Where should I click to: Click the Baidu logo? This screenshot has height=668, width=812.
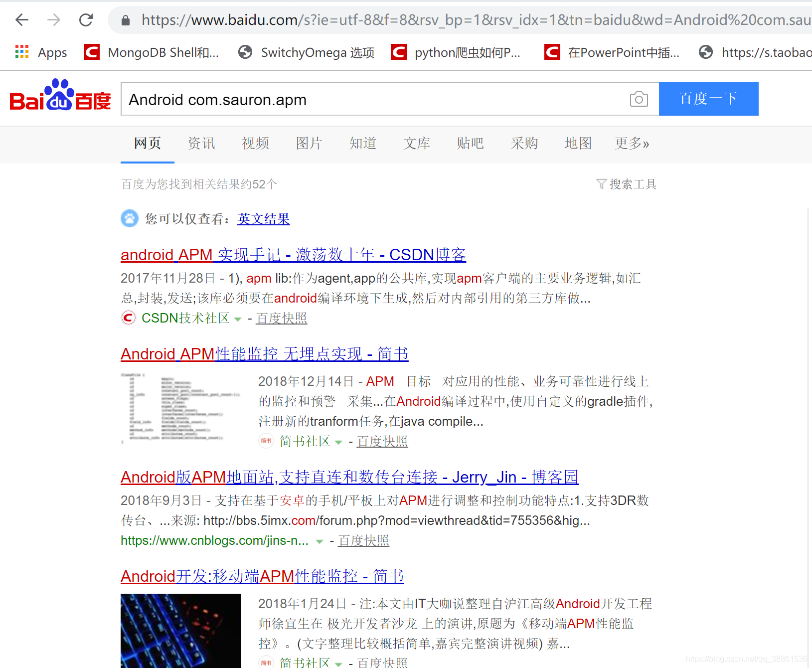pyautogui.click(x=60, y=95)
